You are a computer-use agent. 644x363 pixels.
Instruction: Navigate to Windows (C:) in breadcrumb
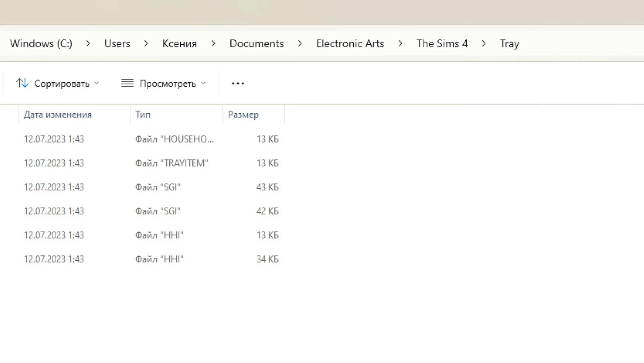41,44
